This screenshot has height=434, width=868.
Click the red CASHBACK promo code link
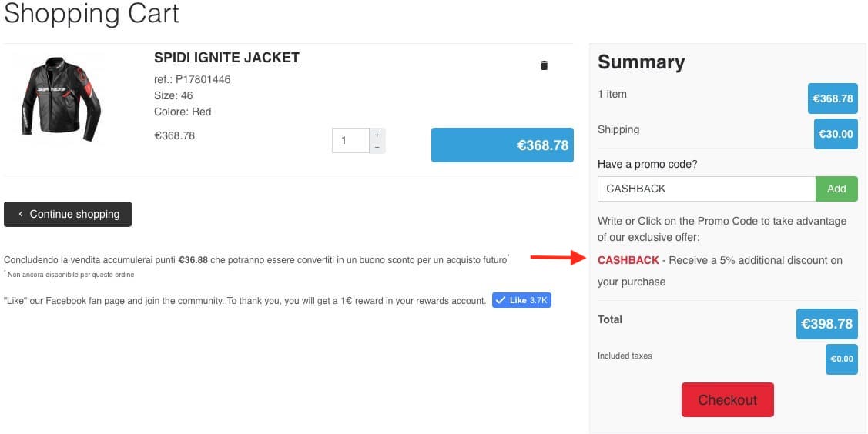click(x=628, y=260)
